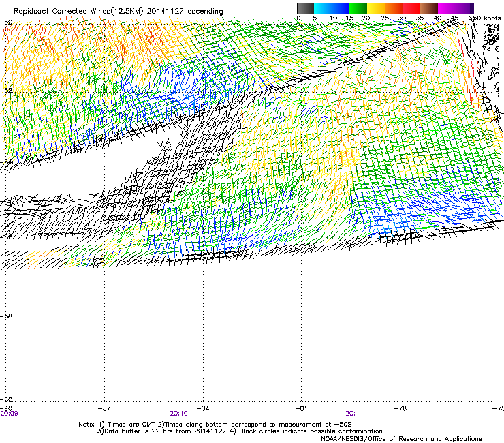
Task: Click the '30' legend scale label
Action: 402,18
